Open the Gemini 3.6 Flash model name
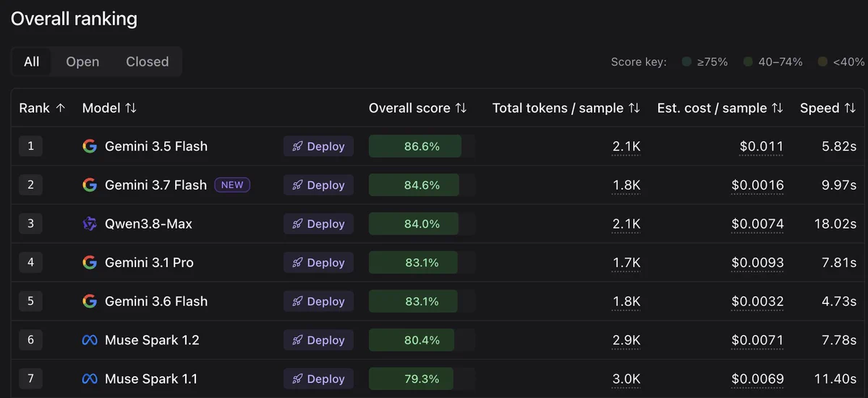868x398 pixels. (156, 301)
